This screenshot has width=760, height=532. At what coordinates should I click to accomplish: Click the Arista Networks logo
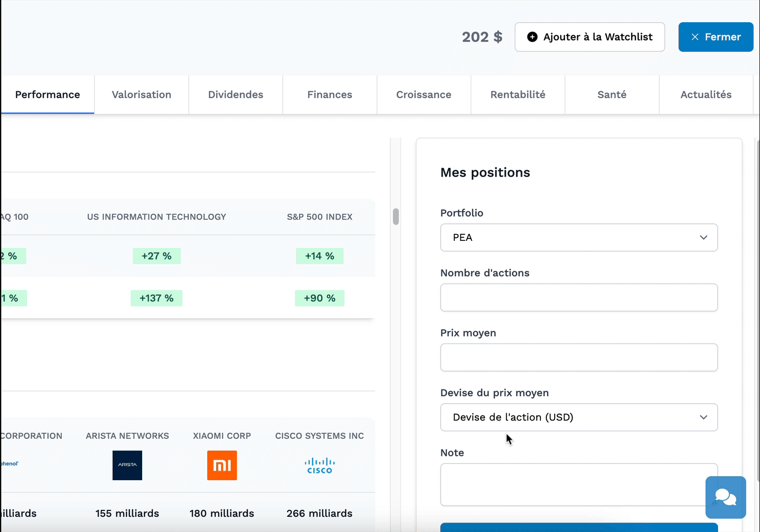point(127,465)
